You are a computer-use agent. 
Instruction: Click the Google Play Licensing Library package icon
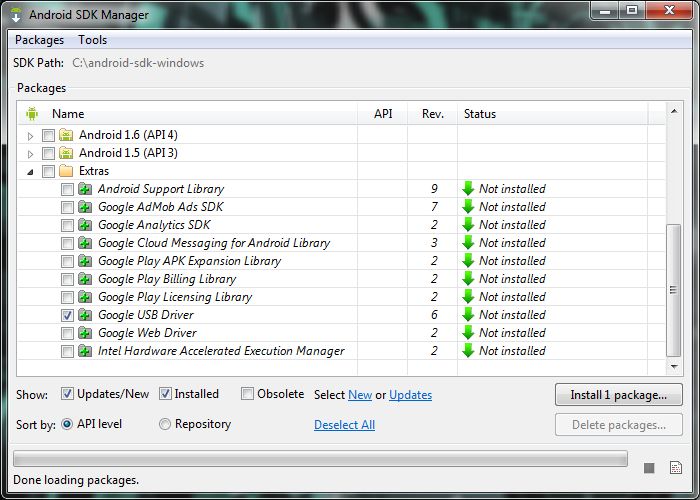pos(85,297)
